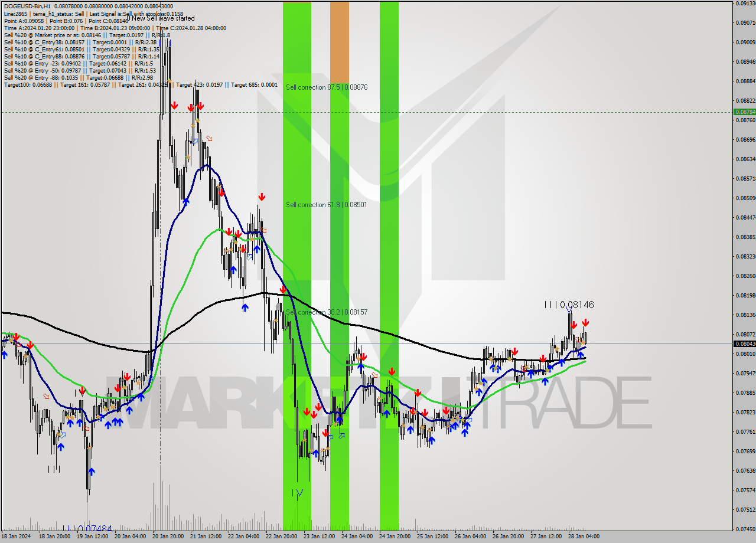This screenshot has height=543, width=756.
Task: Click the 'Sell %10 @ C_Entry38: 0.08157' line
Action: [80, 42]
